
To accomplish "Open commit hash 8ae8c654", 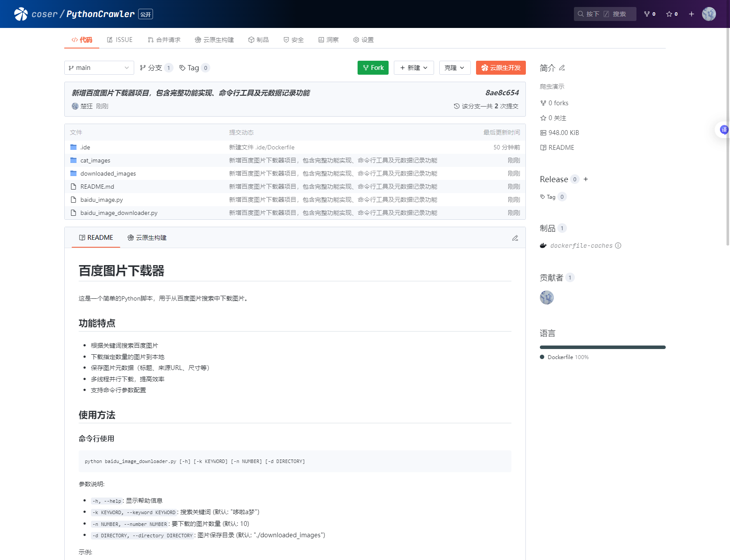I will pos(502,93).
